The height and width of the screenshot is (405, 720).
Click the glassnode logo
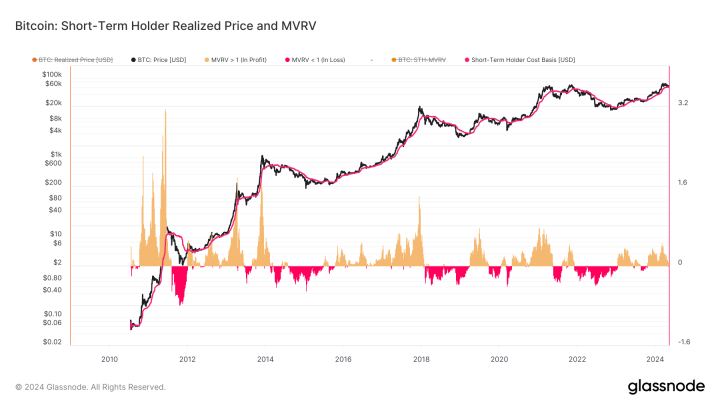(666, 387)
